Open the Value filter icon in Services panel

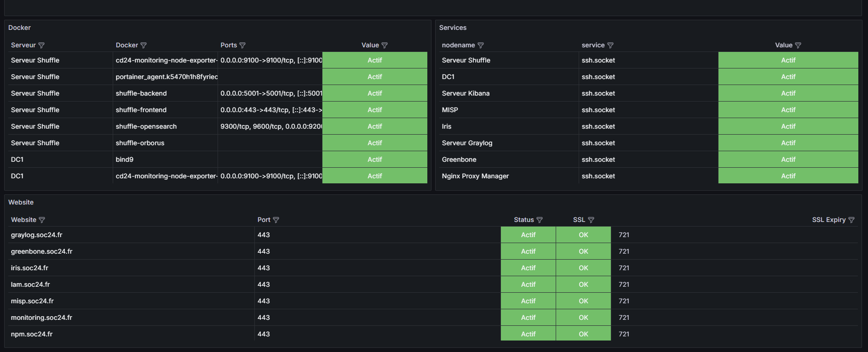[x=798, y=45]
